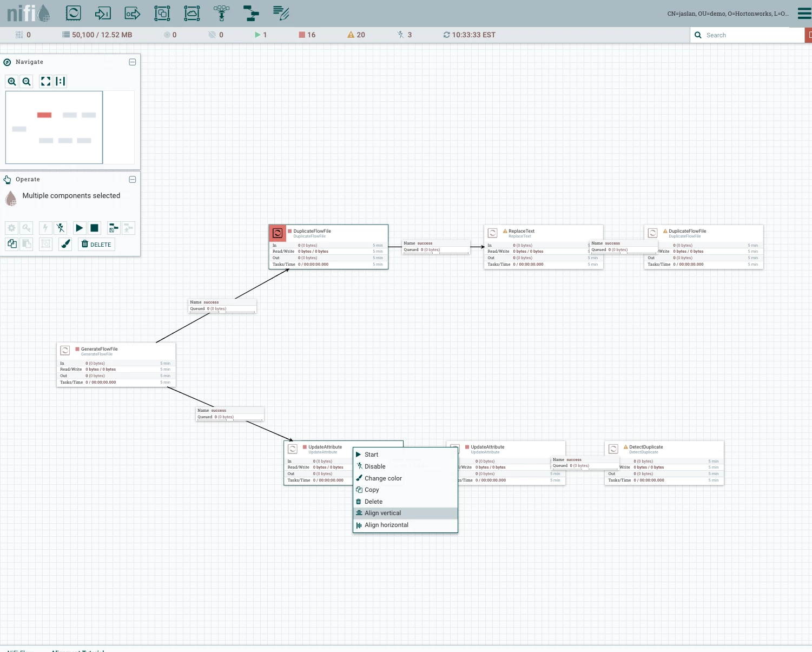Image resolution: width=812 pixels, height=652 pixels.
Task: Select the Process Group toolbar icon
Action: click(x=162, y=13)
